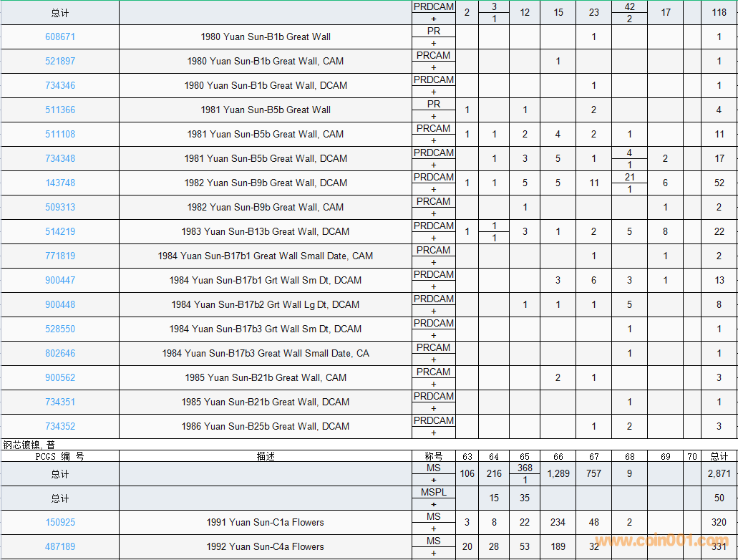Viewport: 738px width, 560px height.
Task: Click link 734348 for 1981 DCAM
Action: (60, 158)
